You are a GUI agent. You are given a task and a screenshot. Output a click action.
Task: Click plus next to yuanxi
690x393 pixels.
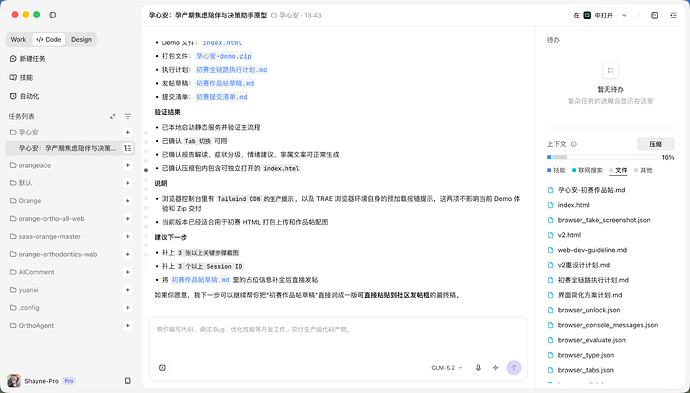[x=128, y=290]
